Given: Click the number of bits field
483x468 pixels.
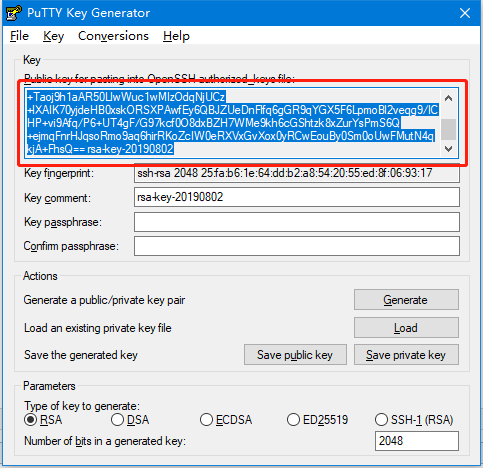Looking at the screenshot, I should [x=417, y=441].
